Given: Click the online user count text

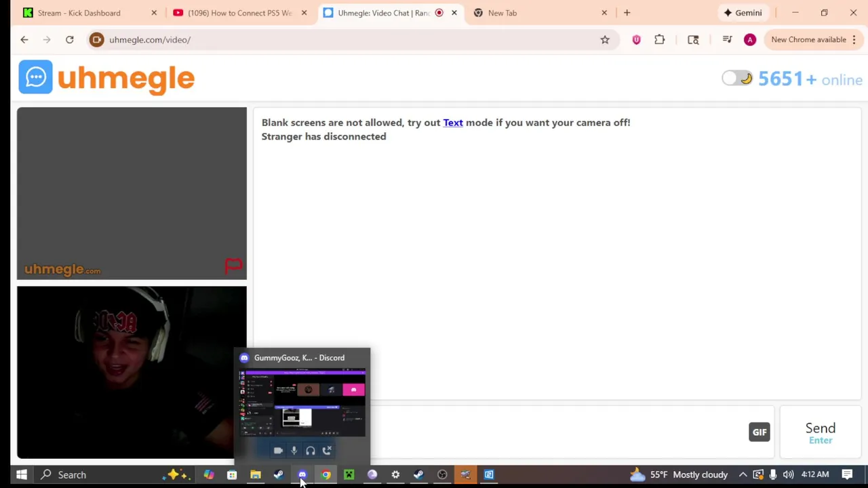Looking at the screenshot, I should (810, 79).
